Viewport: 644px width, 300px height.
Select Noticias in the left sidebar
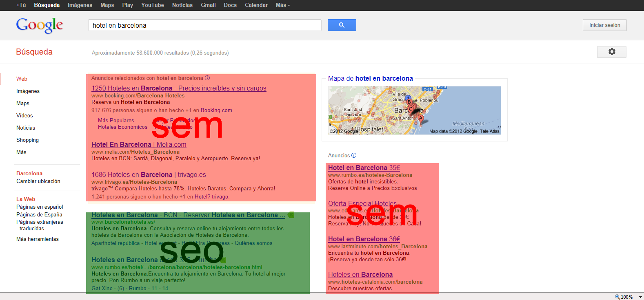click(x=26, y=128)
